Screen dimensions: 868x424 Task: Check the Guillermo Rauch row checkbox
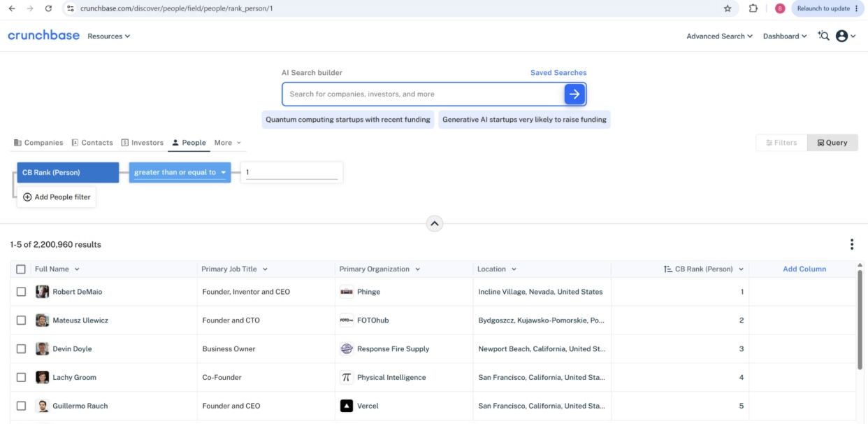[21, 406]
